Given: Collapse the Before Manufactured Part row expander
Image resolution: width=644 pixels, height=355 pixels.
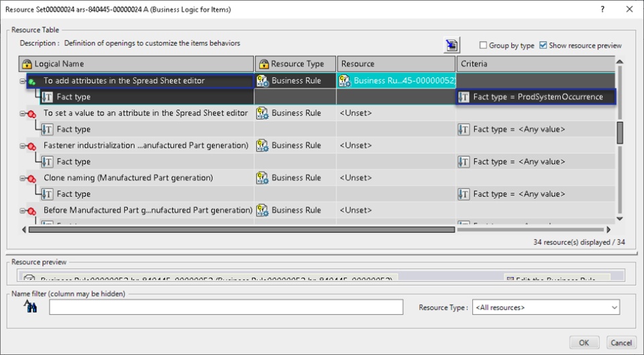Looking at the screenshot, I should tap(23, 211).
